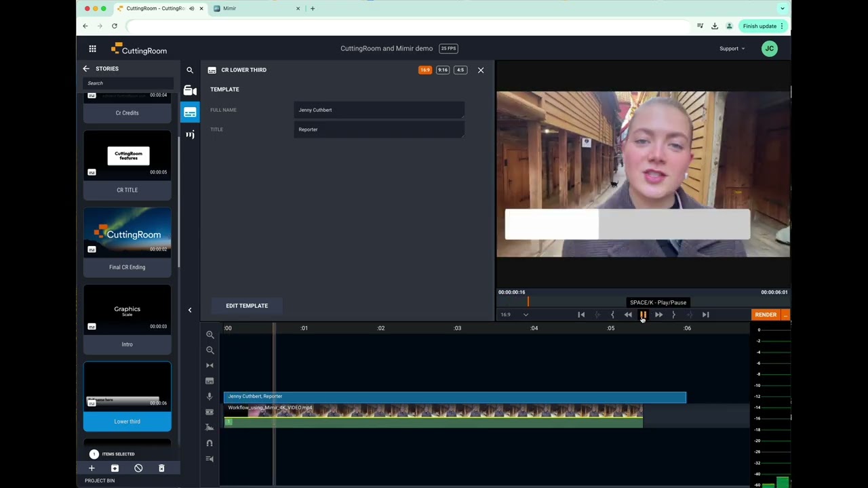
Task: Switch to the CuttingRoom browser tab
Action: [x=160, y=9]
